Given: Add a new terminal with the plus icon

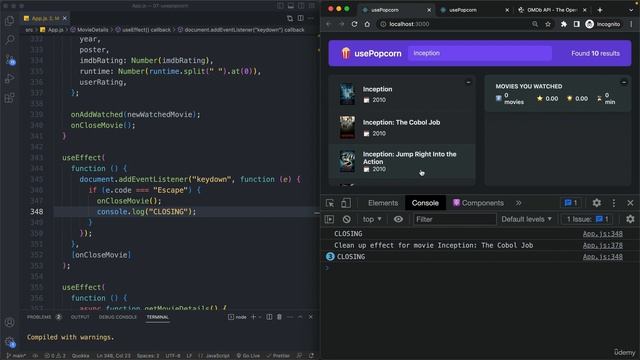Looking at the screenshot, I should click(253, 317).
